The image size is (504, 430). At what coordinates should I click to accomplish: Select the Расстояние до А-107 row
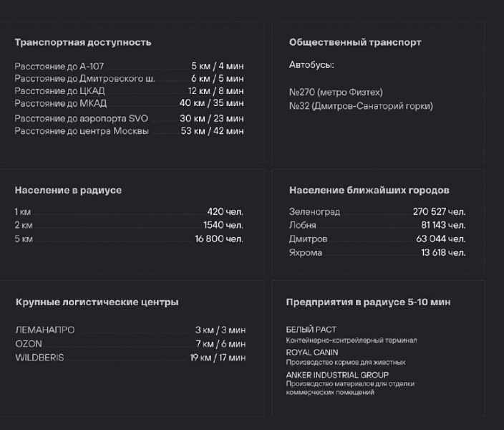coord(129,66)
